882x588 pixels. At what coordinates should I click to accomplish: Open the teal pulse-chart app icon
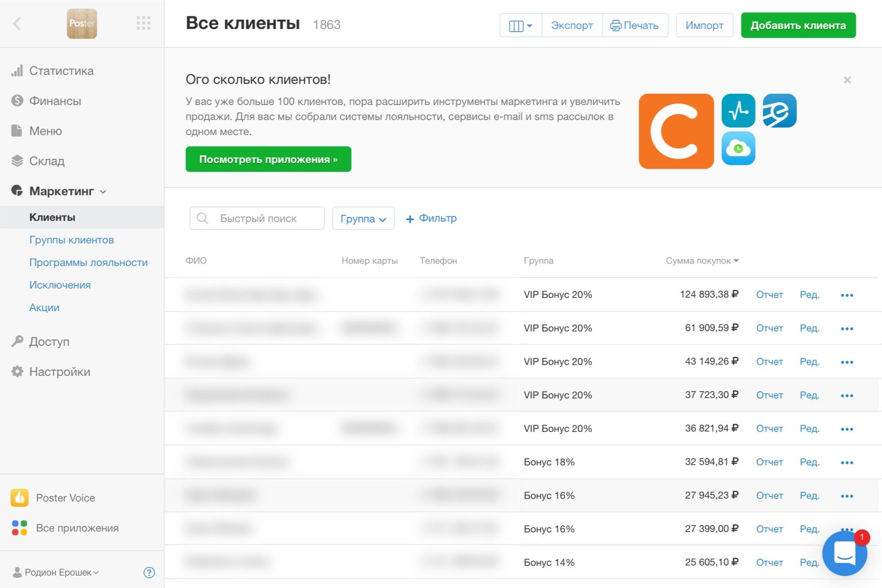tap(738, 111)
